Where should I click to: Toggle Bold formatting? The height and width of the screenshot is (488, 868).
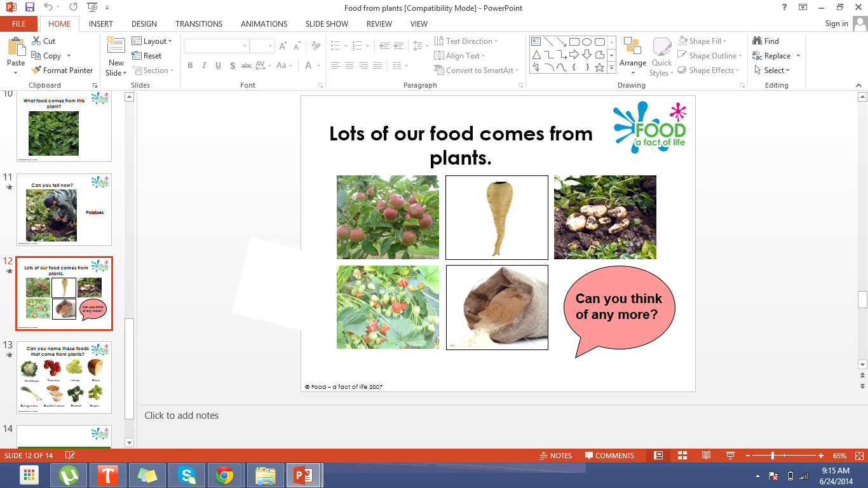coord(190,65)
